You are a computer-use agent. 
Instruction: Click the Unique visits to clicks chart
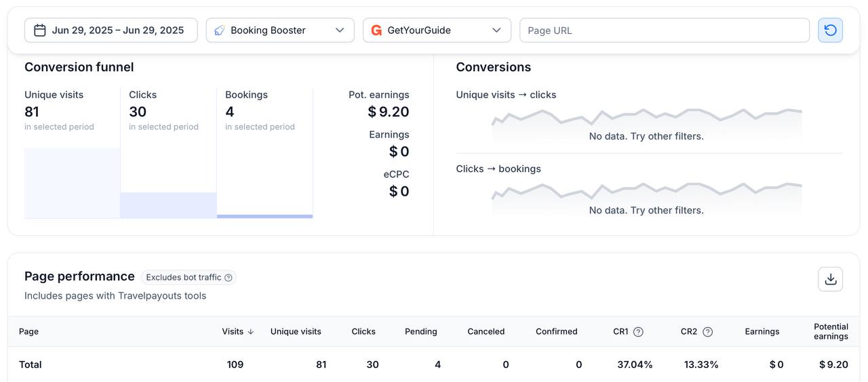click(646, 122)
